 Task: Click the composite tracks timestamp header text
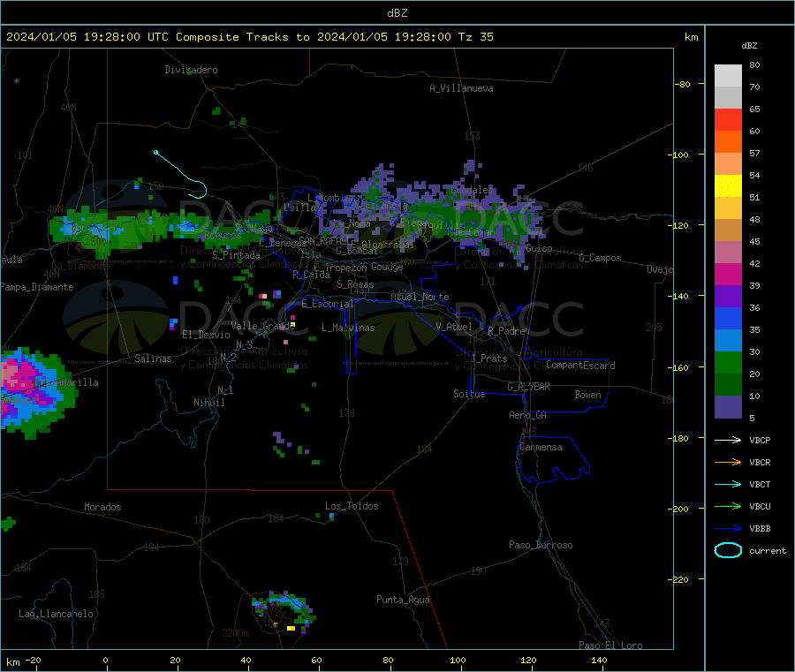pos(250,37)
